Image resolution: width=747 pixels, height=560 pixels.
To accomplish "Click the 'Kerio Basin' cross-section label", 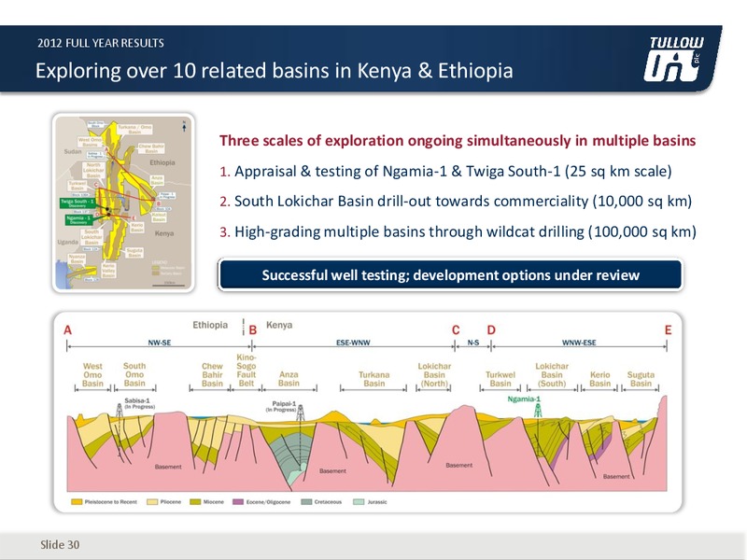I will (x=599, y=379).
